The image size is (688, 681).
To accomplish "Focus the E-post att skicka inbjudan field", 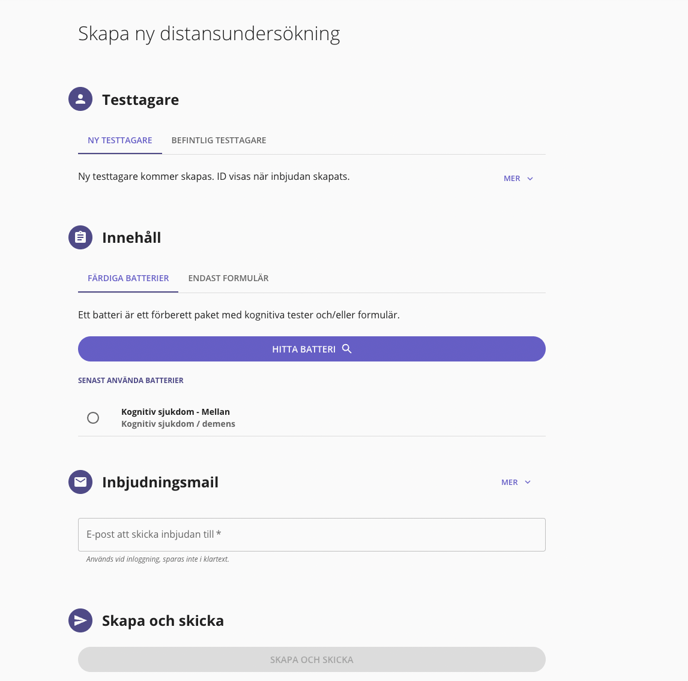I will click(312, 534).
